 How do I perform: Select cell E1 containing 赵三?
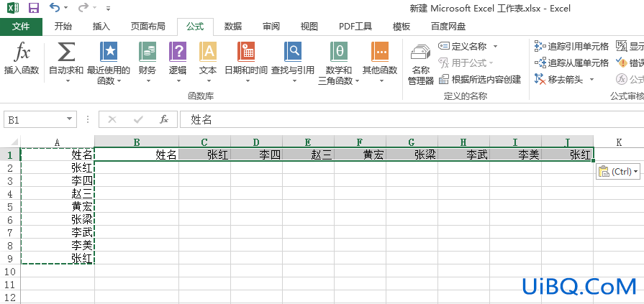309,155
